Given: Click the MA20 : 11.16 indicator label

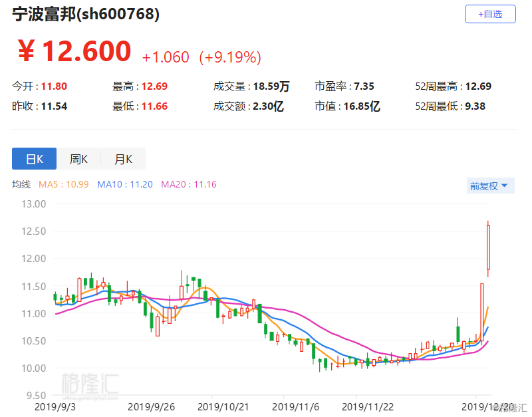Looking at the screenshot, I should click(189, 184).
